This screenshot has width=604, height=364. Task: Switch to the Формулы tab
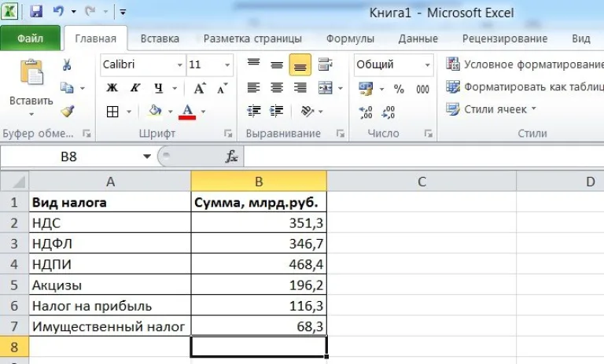point(350,39)
